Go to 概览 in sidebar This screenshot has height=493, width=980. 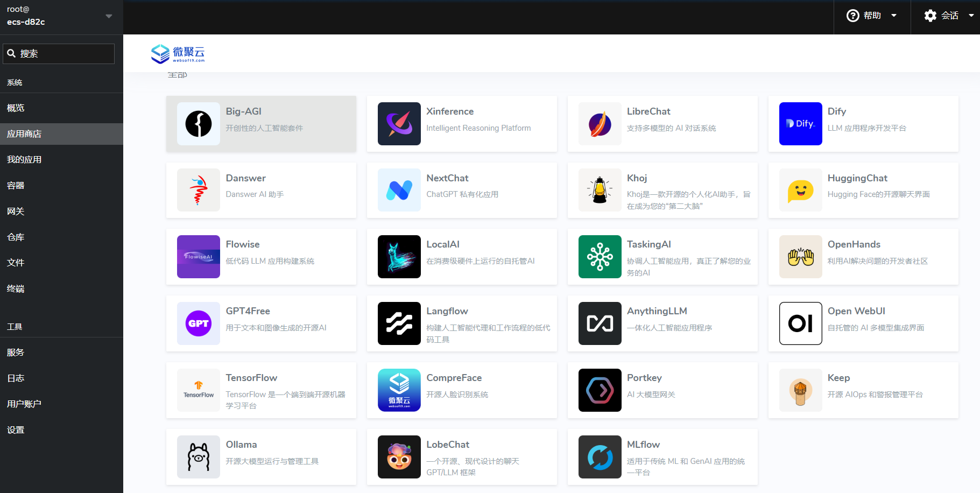[61, 108]
